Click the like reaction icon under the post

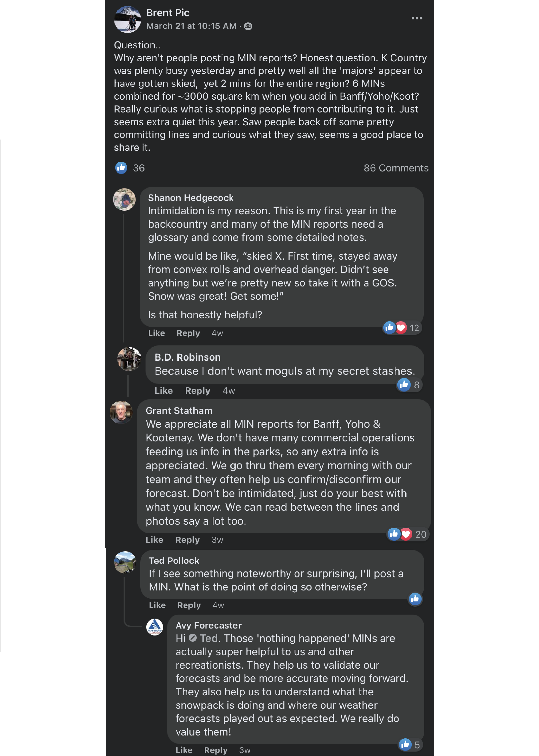coord(121,168)
